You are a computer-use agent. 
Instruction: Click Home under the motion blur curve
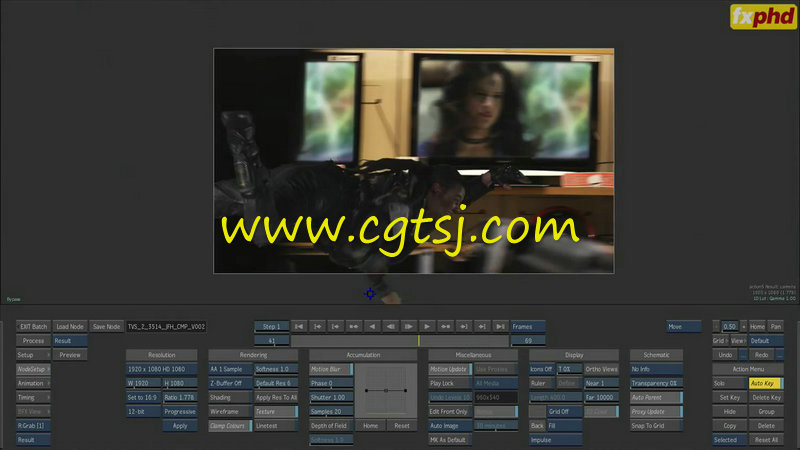(370, 426)
